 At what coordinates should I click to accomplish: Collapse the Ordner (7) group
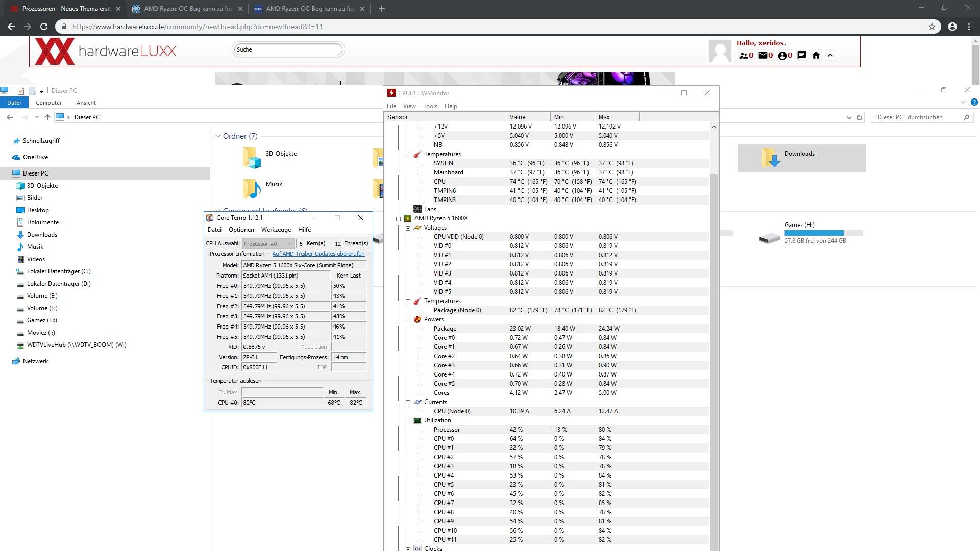[x=218, y=136]
